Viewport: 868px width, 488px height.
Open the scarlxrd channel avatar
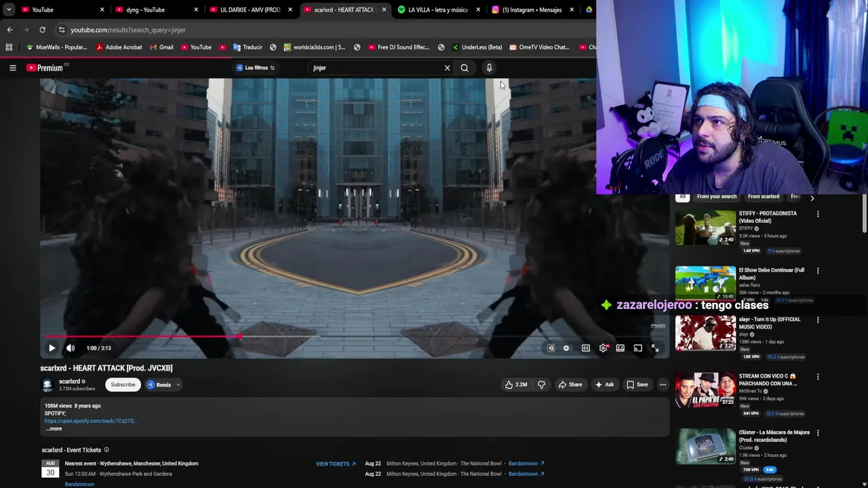(x=47, y=385)
